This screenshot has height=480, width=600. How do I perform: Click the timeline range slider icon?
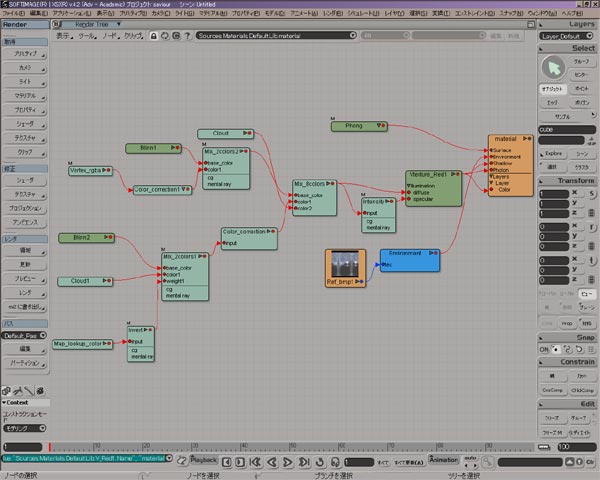click(544, 447)
